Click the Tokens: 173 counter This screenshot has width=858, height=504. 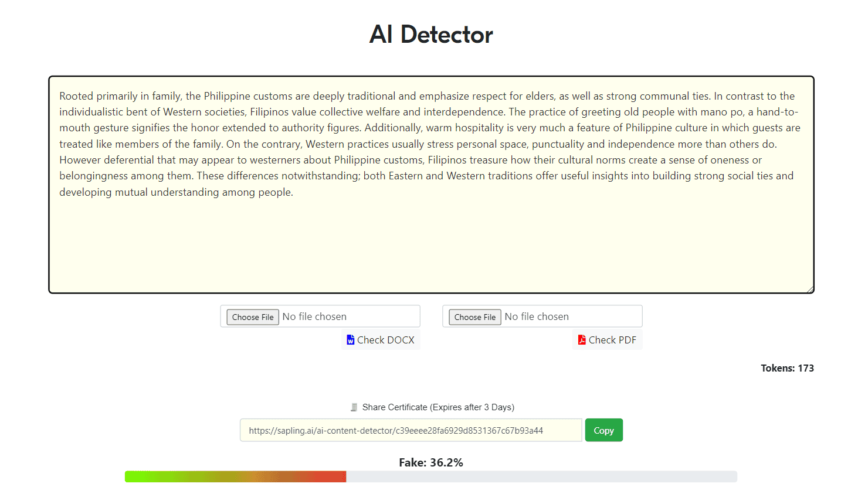click(787, 368)
